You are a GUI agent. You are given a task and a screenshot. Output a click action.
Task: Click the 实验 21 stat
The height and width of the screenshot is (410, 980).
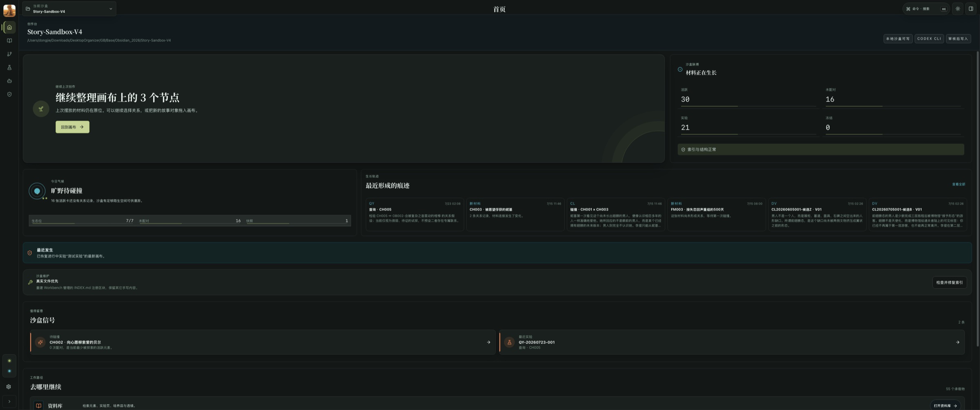click(748, 125)
